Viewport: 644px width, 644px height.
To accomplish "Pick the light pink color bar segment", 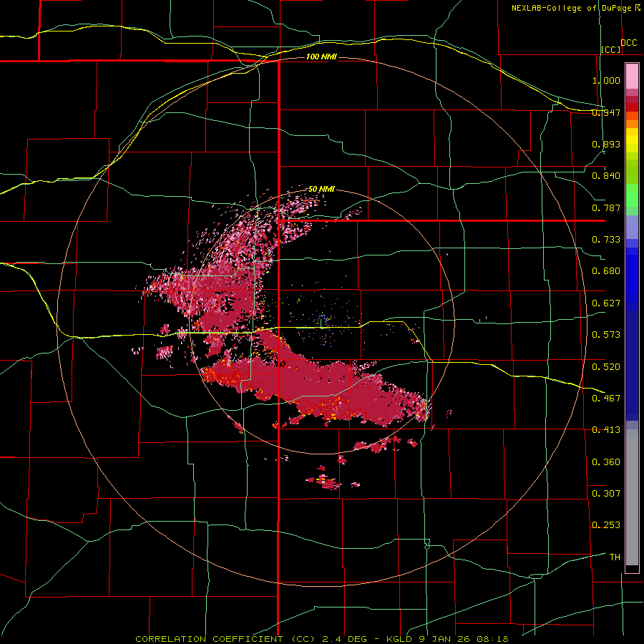I will click(x=632, y=76).
